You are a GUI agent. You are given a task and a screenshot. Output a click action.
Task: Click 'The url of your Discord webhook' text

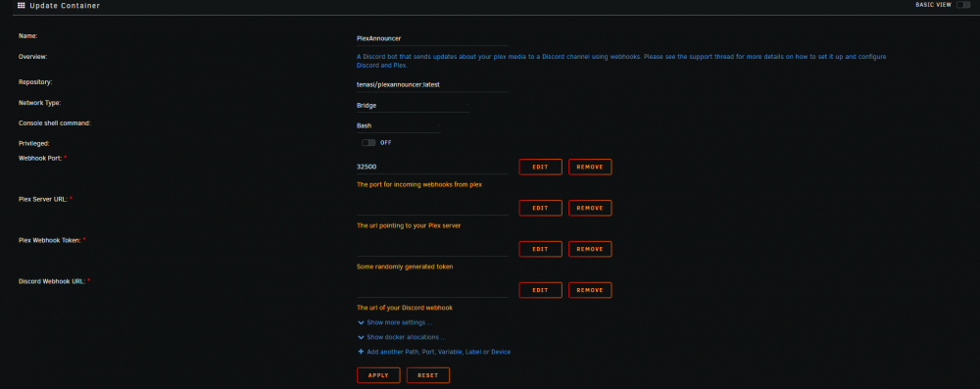(404, 308)
